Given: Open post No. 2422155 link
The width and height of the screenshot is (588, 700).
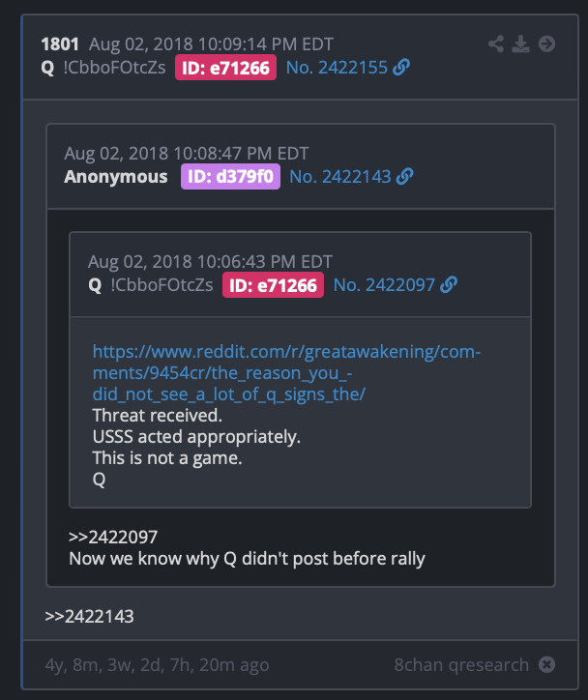Looking at the screenshot, I should 337,68.
